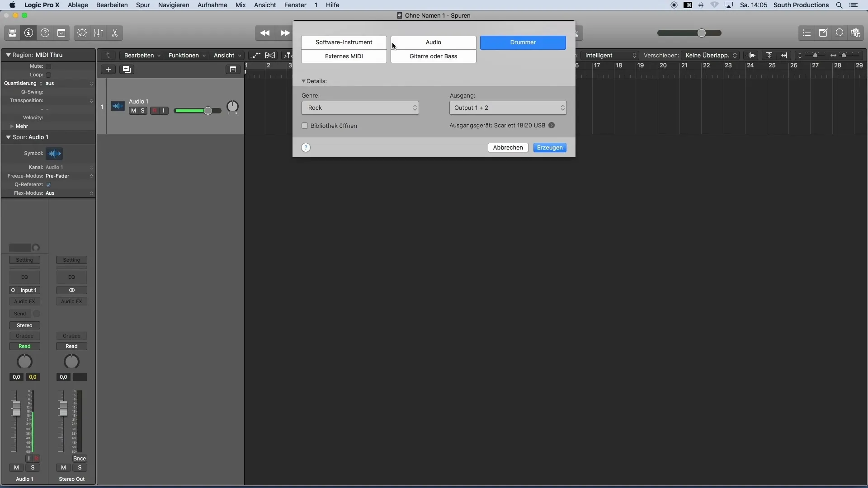Toggle record enable R on Audio 1 track

(x=155, y=111)
